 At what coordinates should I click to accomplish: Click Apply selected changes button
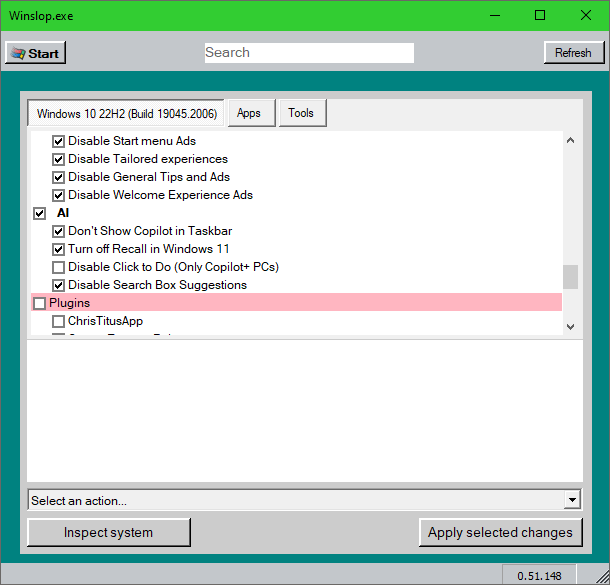click(x=500, y=532)
